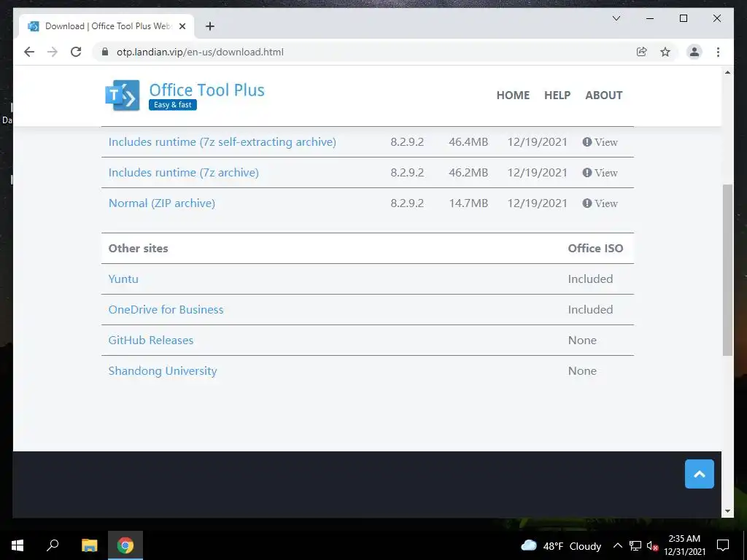Viewport: 747px width, 560px height.
Task: Close the Download Office Tool Plus tab
Action: pos(182,26)
